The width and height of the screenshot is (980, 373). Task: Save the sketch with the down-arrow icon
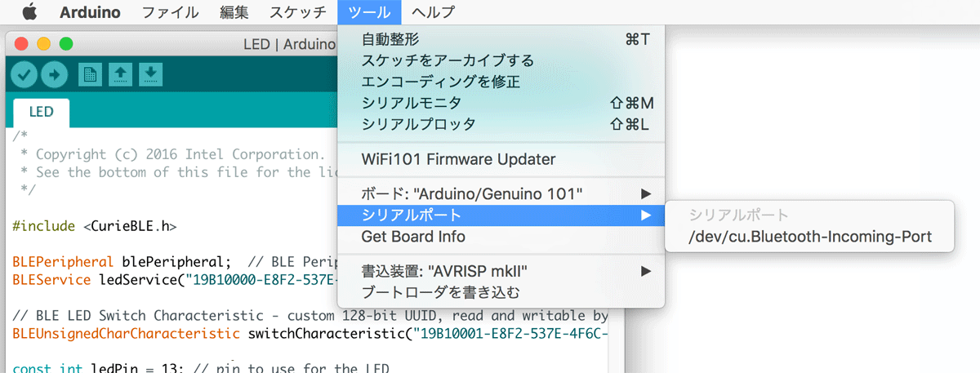[151, 74]
